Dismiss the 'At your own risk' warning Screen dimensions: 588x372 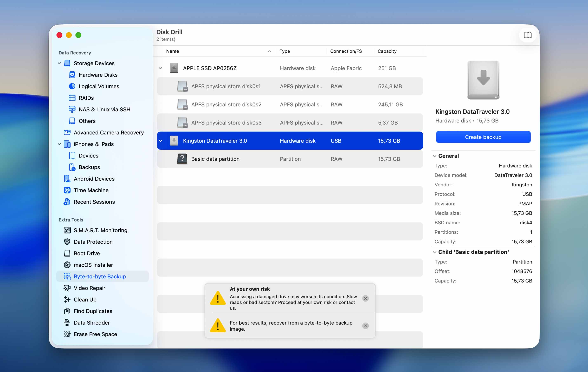[365, 298]
